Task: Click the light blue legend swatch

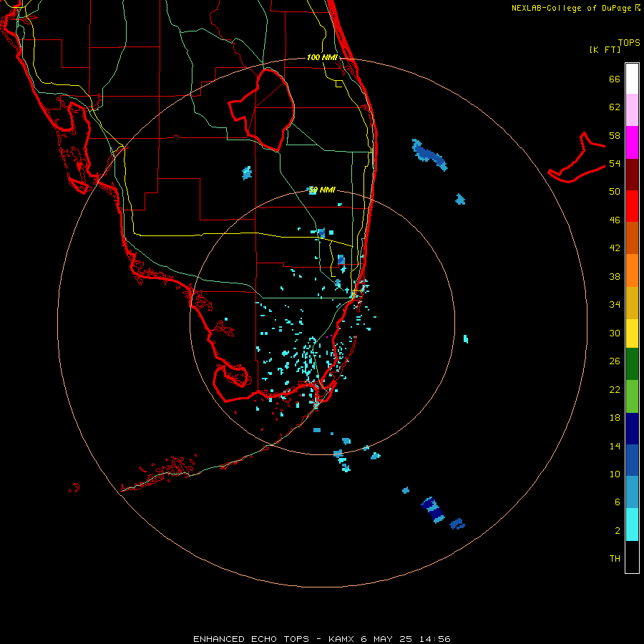Action: point(632,492)
